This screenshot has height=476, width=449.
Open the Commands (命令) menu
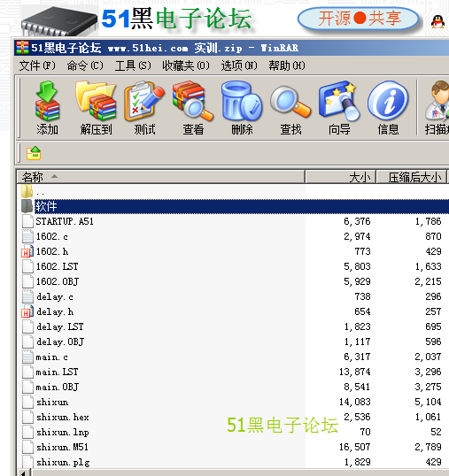coord(85,65)
